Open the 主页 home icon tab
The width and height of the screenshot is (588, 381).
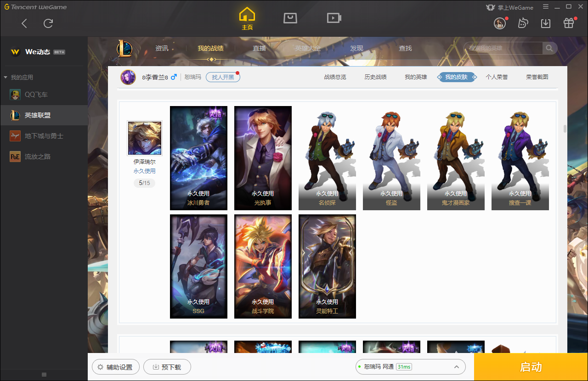click(247, 19)
